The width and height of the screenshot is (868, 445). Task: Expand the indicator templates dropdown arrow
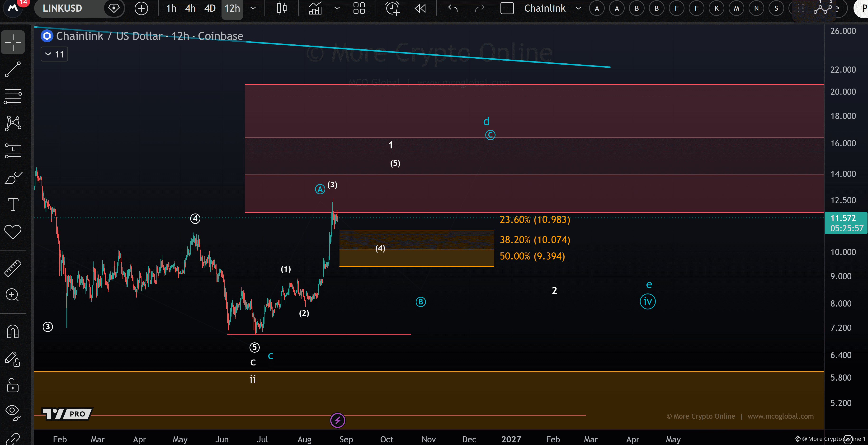coord(337,8)
